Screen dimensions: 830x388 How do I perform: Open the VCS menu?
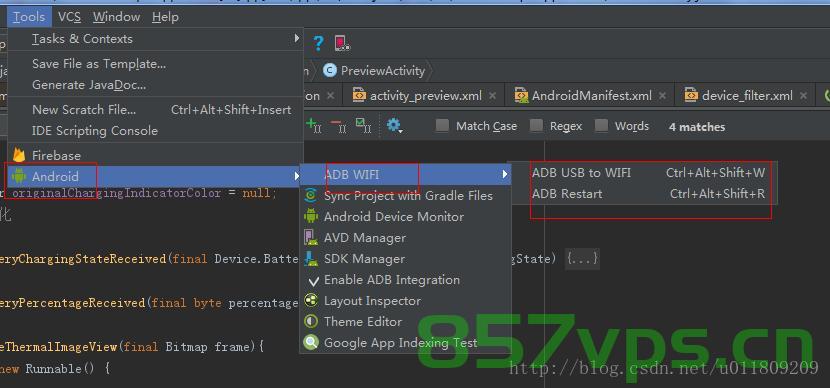[69, 17]
